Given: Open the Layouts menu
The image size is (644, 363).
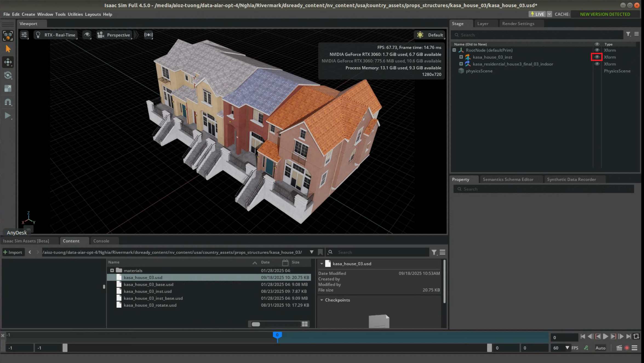Looking at the screenshot, I should click(x=93, y=14).
